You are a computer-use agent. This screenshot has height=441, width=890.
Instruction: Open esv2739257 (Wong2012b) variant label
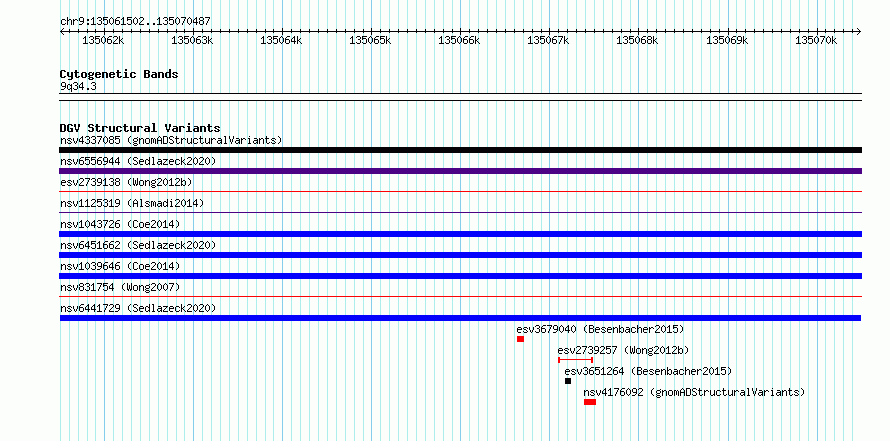(x=623, y=350)
